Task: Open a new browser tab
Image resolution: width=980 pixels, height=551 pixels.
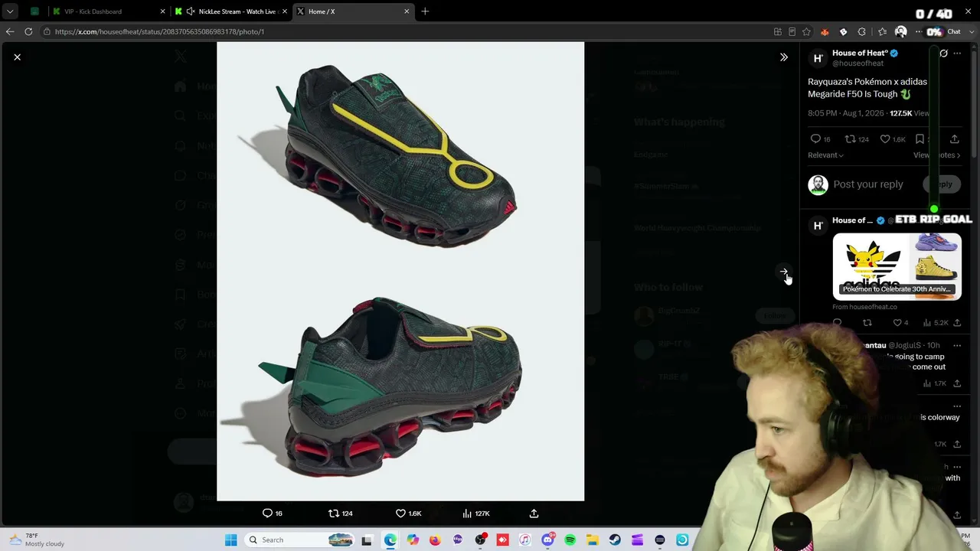Action: pos(425,11)
